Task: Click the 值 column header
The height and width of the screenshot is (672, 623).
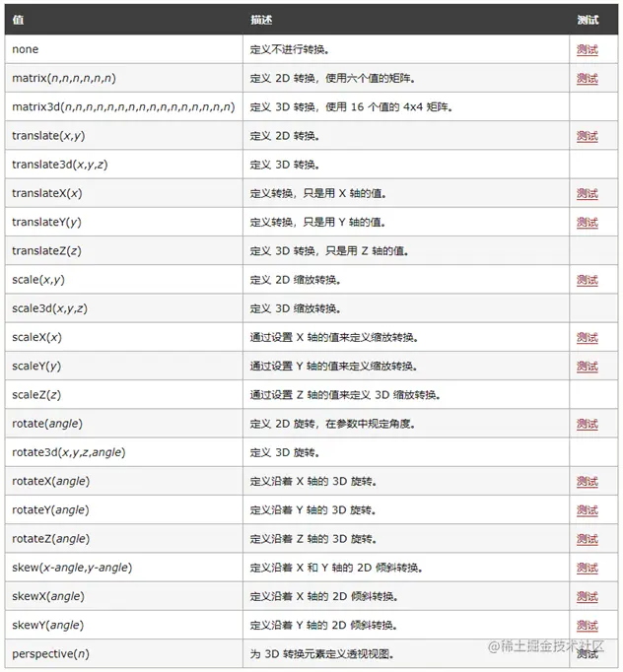Action: [18, 20]
